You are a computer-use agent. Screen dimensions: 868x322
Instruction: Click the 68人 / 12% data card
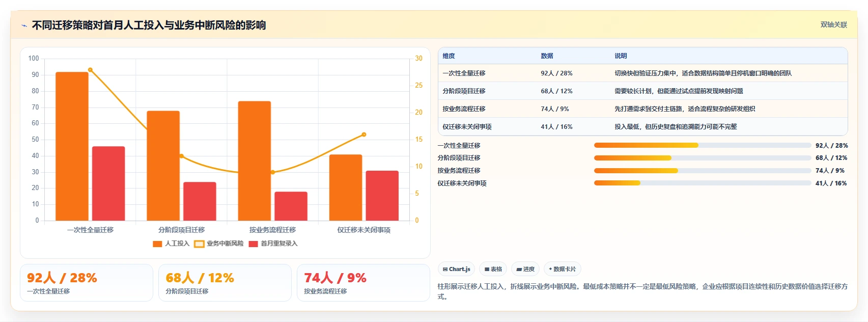click(x=225, y=283)
